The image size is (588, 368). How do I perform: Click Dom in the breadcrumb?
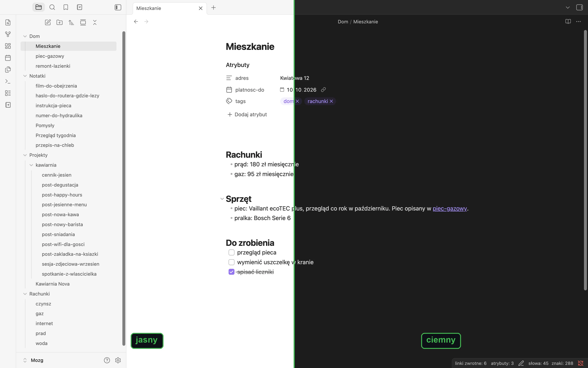tap(343, 22)
